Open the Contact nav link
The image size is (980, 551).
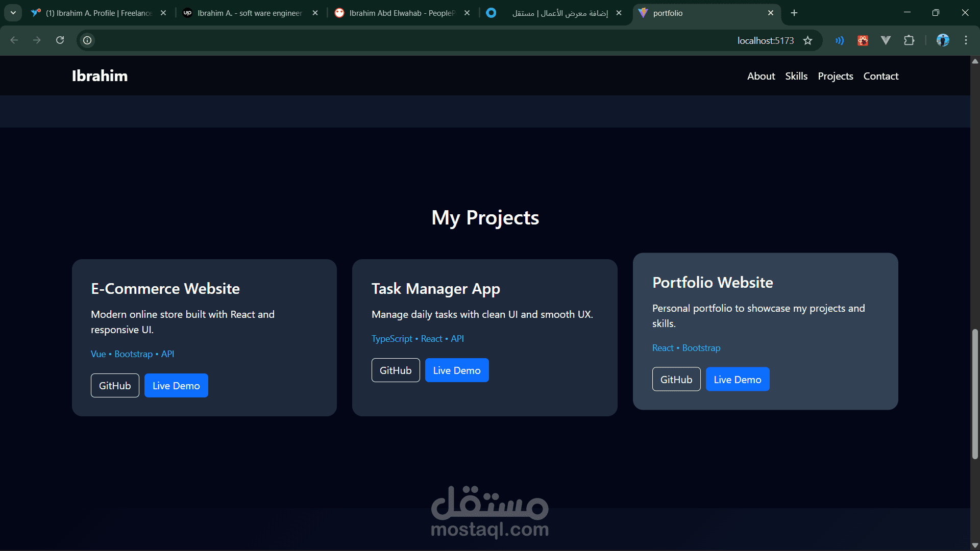pos(880,76)
